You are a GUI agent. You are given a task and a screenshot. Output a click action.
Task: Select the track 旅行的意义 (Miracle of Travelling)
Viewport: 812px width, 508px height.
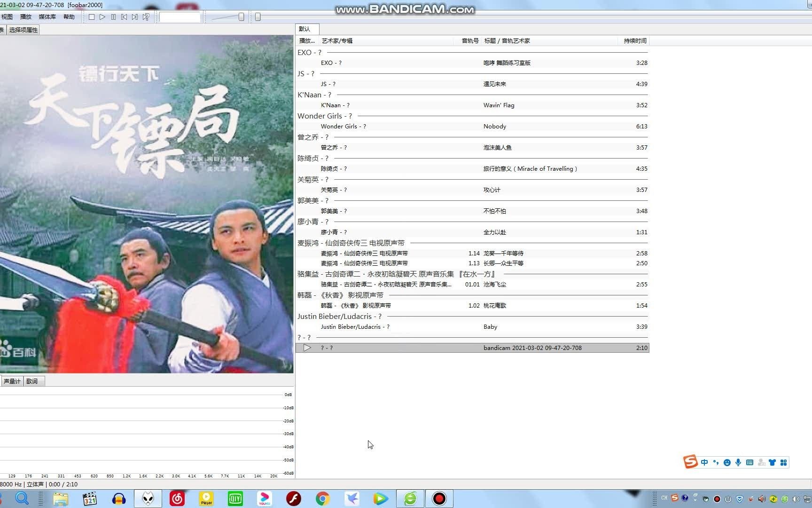pyautogui.click(x=472, y=168)
